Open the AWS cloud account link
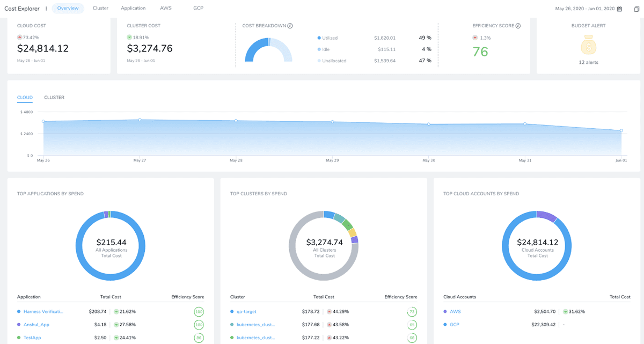The width and height of the screenshot is (644, 344). [455, 311]
